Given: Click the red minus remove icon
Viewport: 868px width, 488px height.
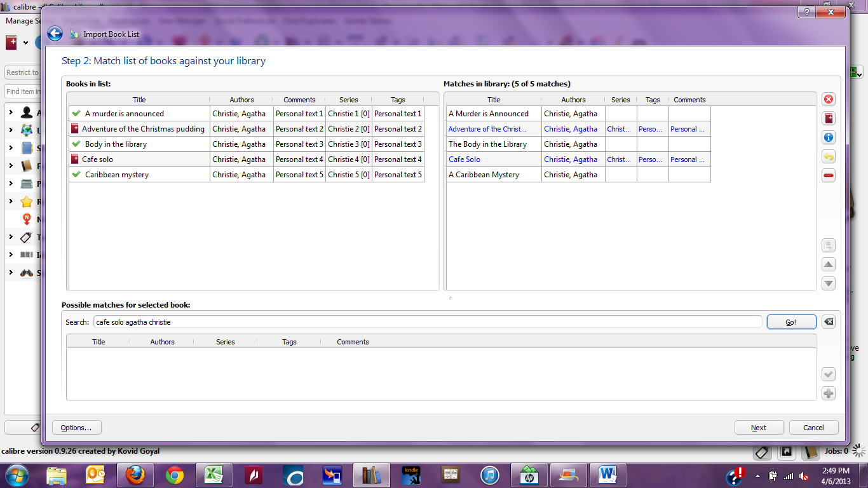Looking at the screenshot, I should click(829, 175).
